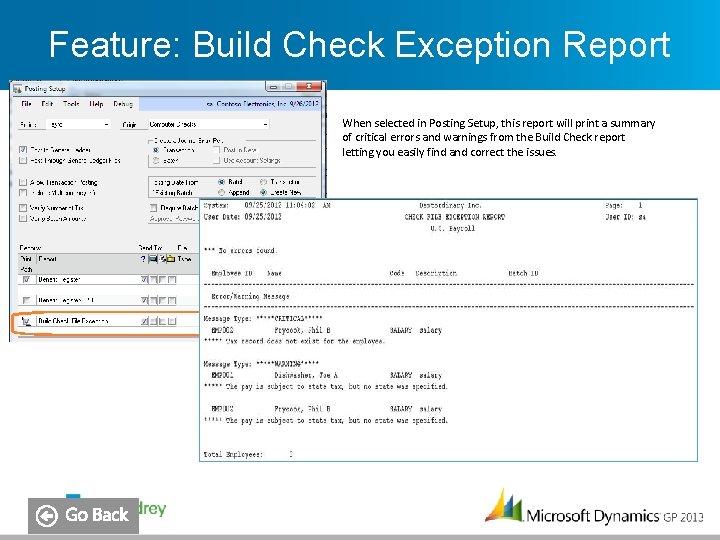Enable Verify Batch Amounts checkbox
The height and width of the screenshot is (540, 720).
pos(23,219)
